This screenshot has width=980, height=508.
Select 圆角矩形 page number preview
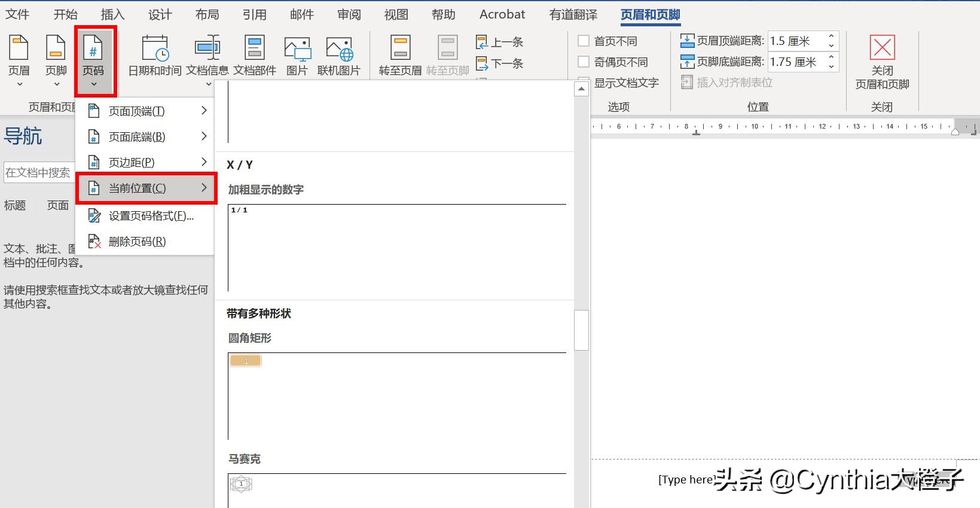pyautogui.click(x=397, y=396)
